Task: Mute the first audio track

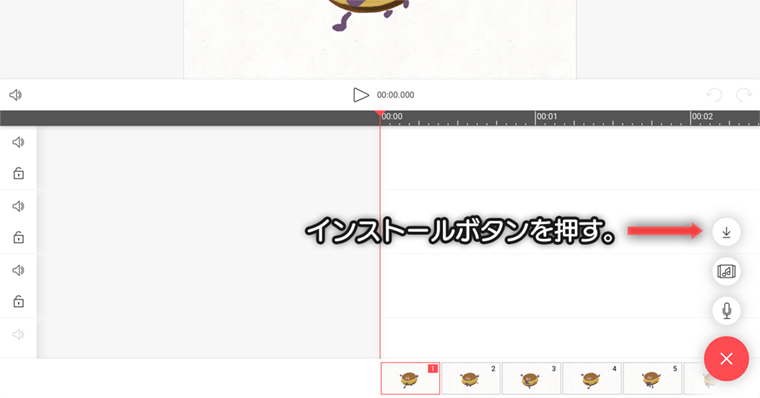Action: coord(18,142)
